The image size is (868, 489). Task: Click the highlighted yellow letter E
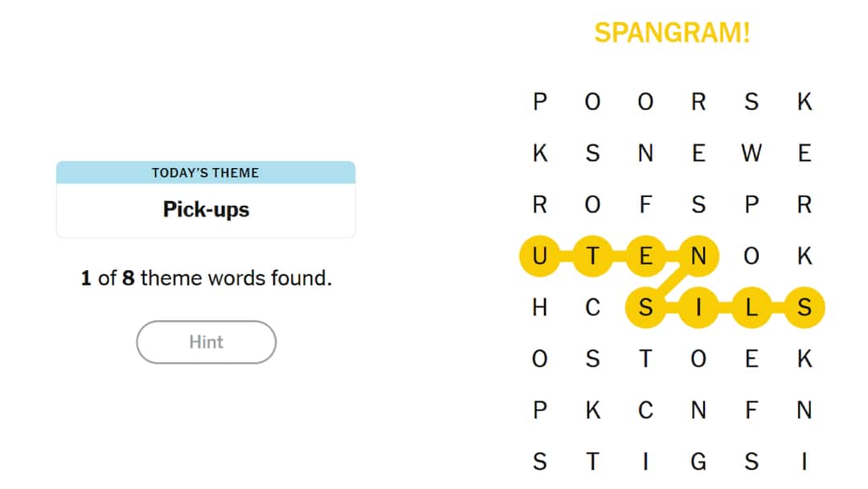pos(645,256)
